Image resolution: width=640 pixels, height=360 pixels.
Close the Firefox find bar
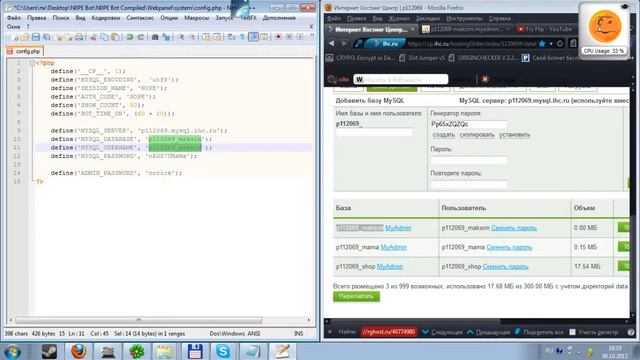(330, 332)
